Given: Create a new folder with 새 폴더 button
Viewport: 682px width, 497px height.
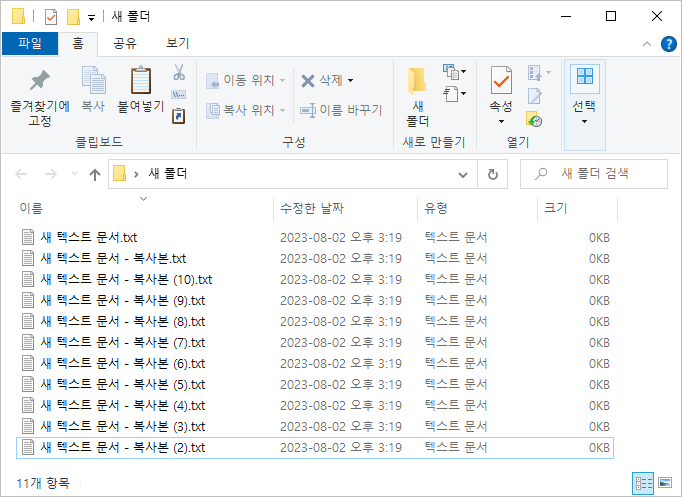Looking at the screenshot, I should pos(418,97).
